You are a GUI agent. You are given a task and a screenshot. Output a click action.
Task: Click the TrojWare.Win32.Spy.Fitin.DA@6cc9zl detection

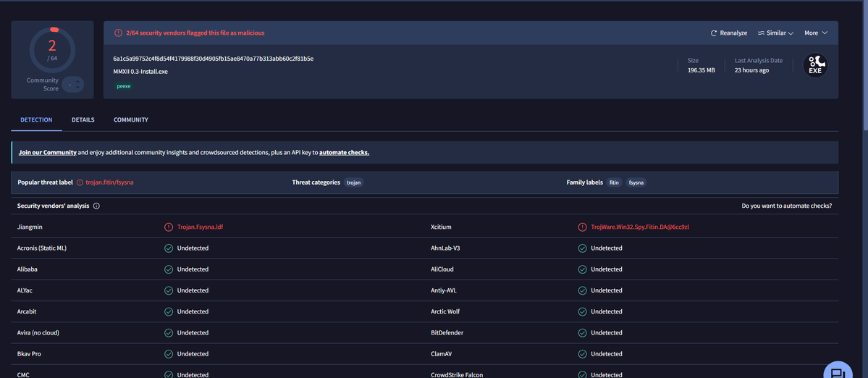[x=640, y=227]
